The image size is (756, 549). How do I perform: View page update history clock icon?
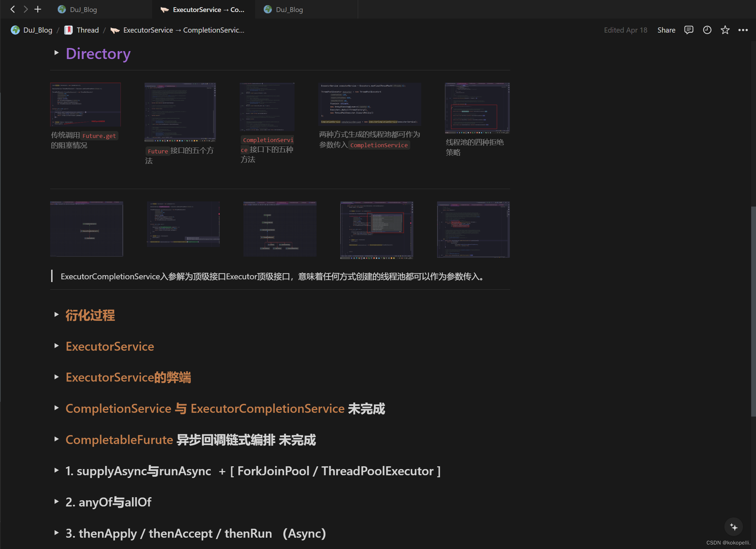click(707, 30)
